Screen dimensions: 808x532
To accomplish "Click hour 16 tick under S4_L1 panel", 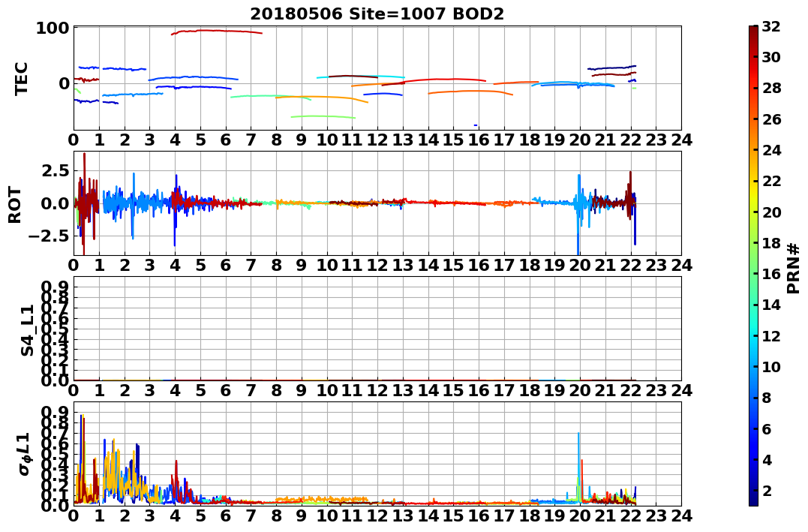I will point(479,390).
